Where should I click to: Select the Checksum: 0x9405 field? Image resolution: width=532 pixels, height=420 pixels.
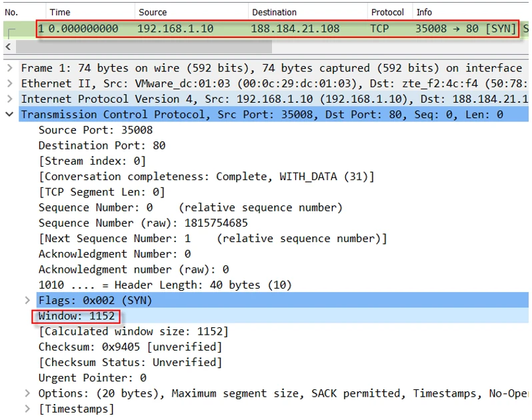click(x=130, y=347)
